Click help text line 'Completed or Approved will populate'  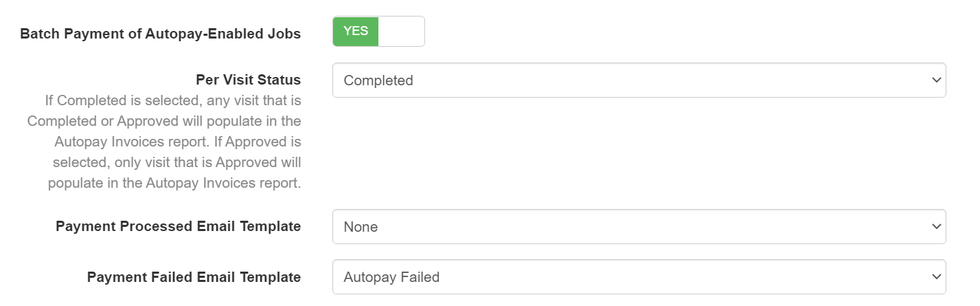click(164, 121)
